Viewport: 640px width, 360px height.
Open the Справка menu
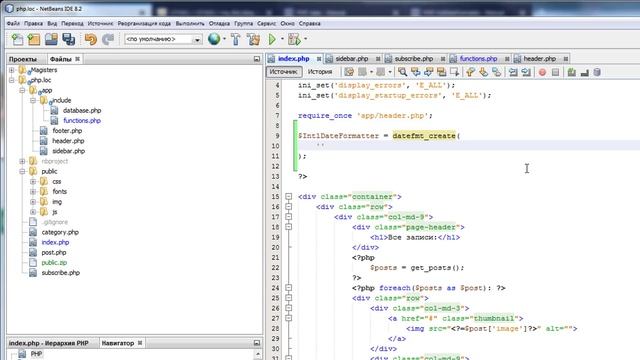coord(309,24)
